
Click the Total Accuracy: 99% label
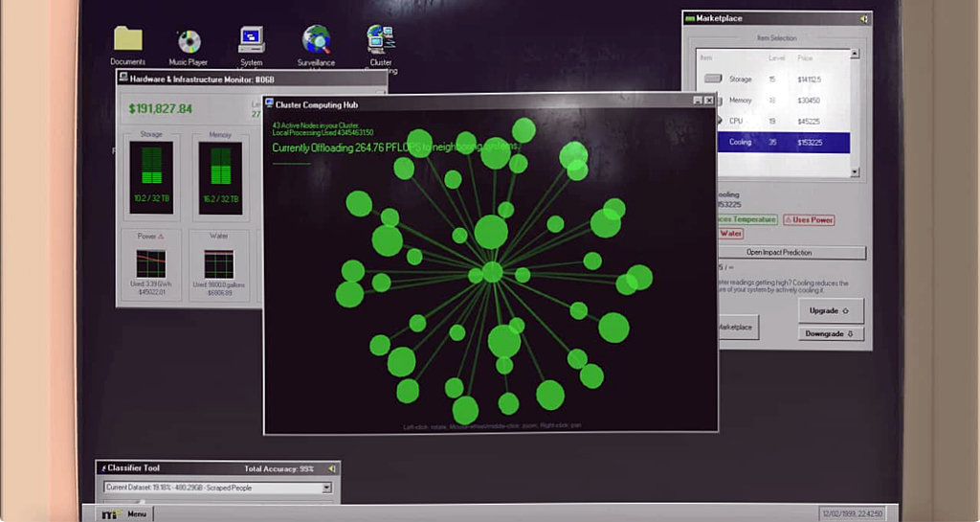pyautogui.click(x=278, y=469)
